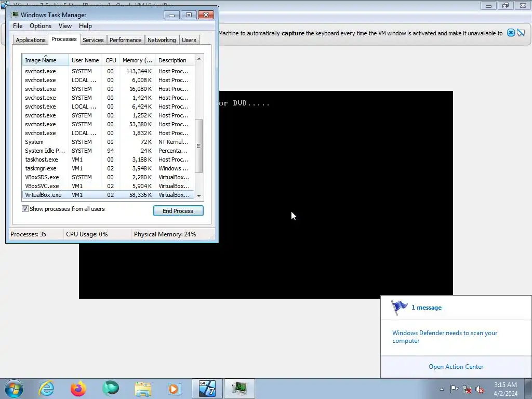The width and height of the screenshot is (532, 399).
Task: Open the Windows Start menu orb
Action: (x=14, y=389)
